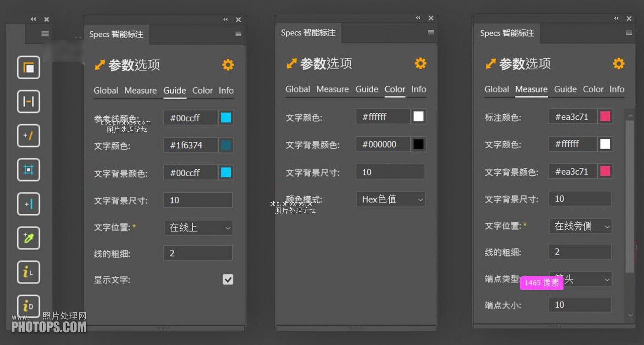Open Global tab in Color panel
Viewport: 644px width, 345px height.
pyautogui.click(x=298, y=89)
